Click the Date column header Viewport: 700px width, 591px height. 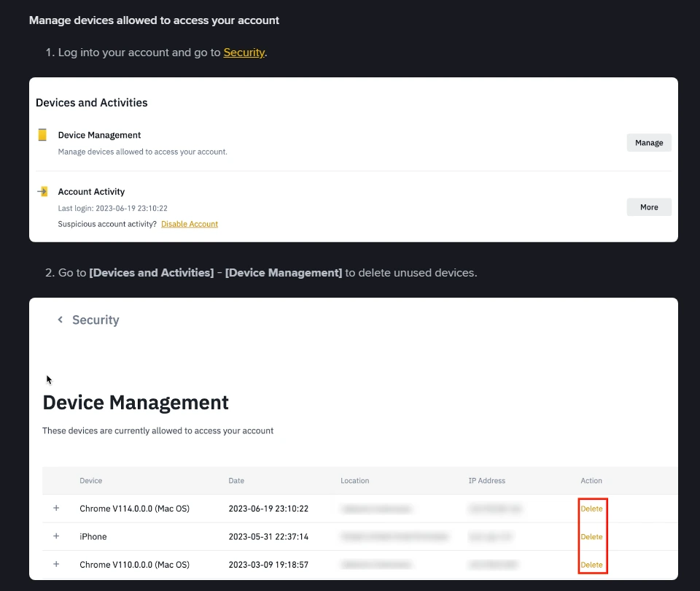(236, 481)
